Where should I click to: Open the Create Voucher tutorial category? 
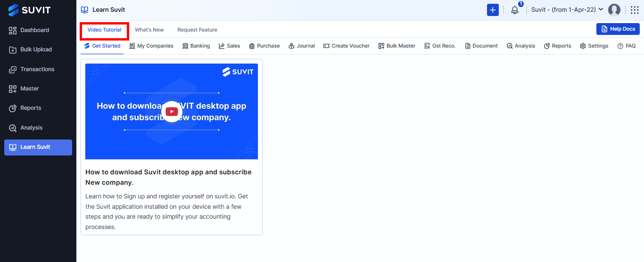point(347,46)
